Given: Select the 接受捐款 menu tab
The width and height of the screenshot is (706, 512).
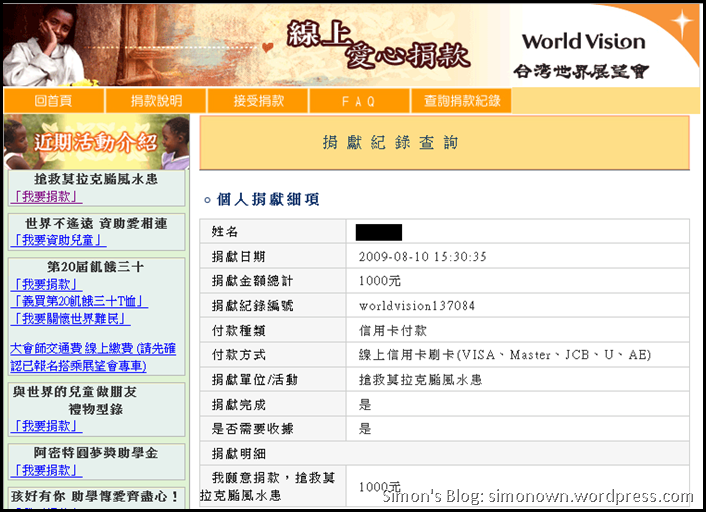Looking at the screenshot, I should [x=258, y=100].
